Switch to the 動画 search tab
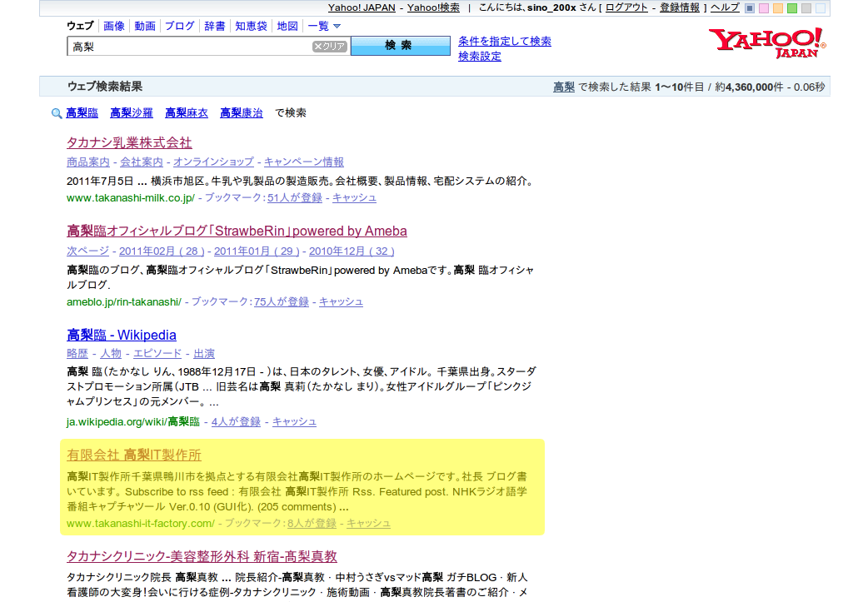The image size is (868, 602). click(x=145, y=26)
